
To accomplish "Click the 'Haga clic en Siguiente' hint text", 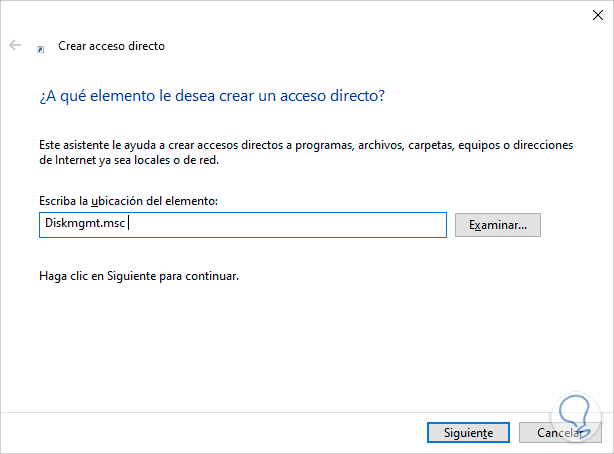I will pos(136,274).
